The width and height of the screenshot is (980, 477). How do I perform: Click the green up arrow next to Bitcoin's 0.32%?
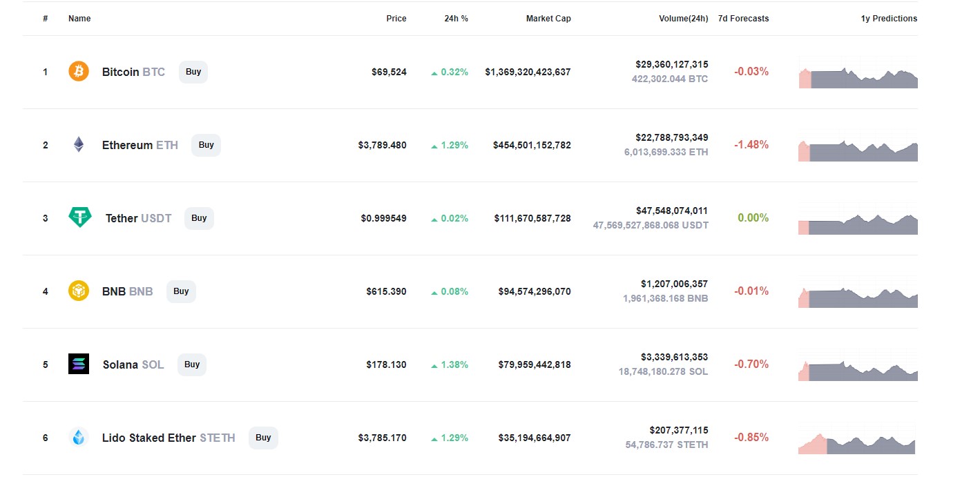(x=435, y=72)
